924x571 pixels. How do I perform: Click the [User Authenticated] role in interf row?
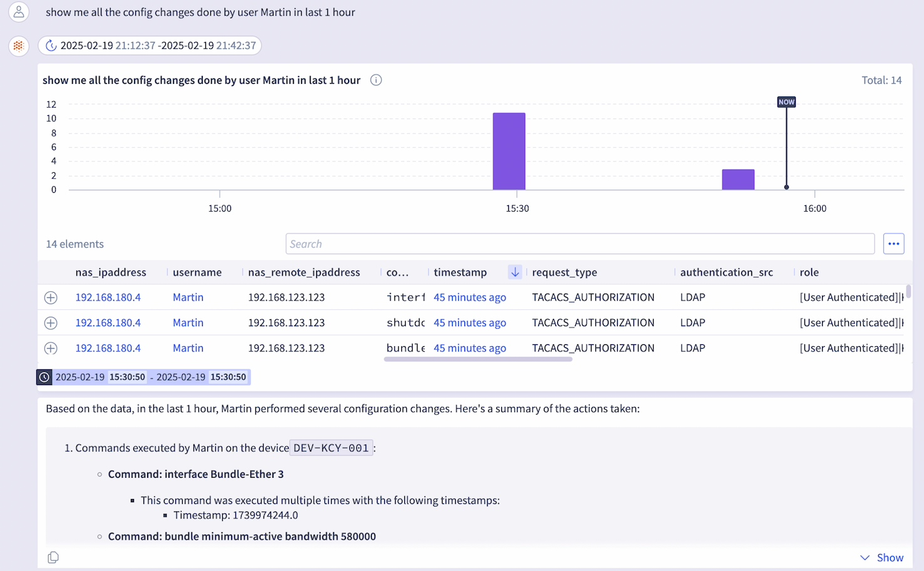point(851,297)
